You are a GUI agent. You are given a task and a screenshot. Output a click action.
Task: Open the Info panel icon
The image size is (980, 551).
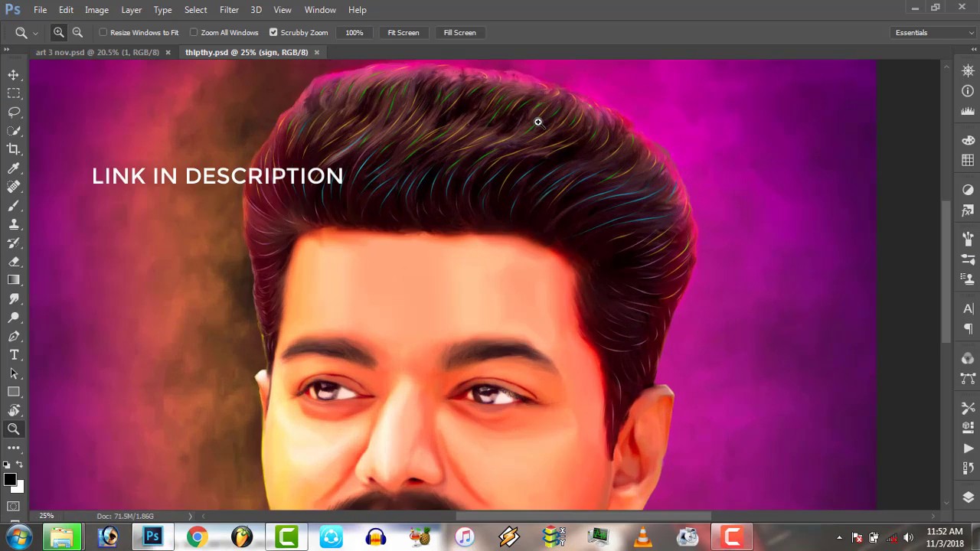coord(968,91)
